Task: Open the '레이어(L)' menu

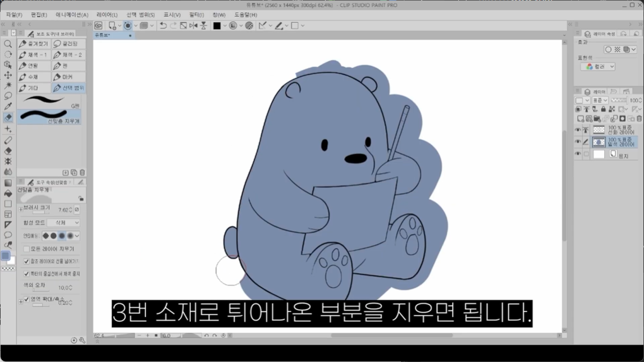Action: pyautogui.click(x=107, y=15)
